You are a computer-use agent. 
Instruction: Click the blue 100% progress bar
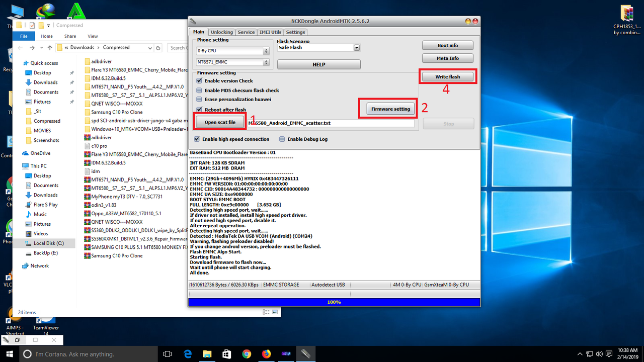pyautogui.click(x=334, y=302)
